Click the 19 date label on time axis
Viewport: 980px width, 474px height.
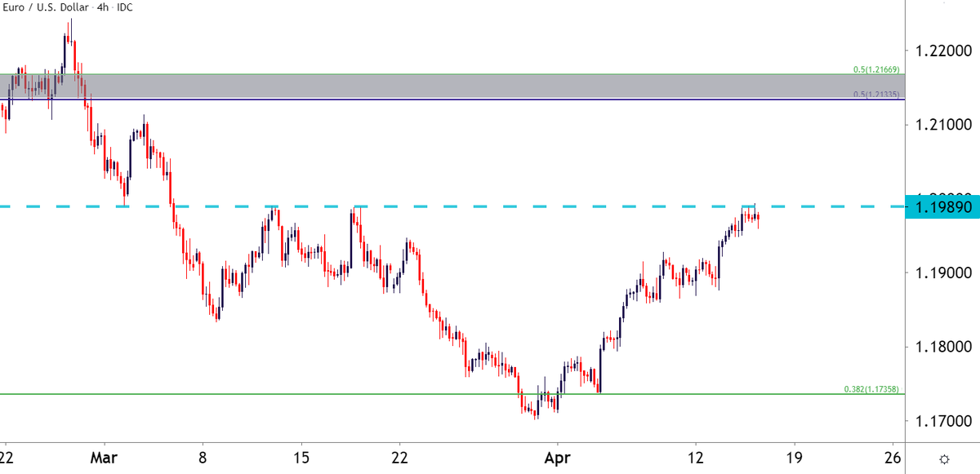(x=795, y=457)
